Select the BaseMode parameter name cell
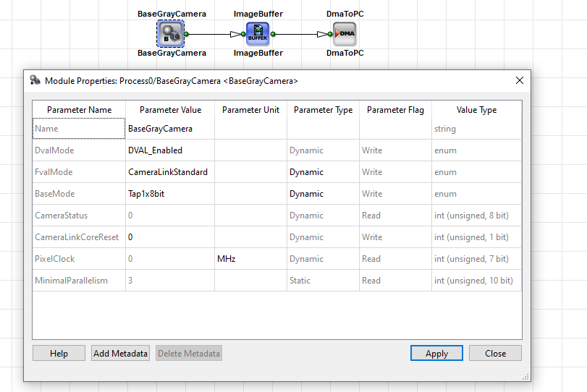This screenshot has height=392, width=587. [x=79, y=194]
